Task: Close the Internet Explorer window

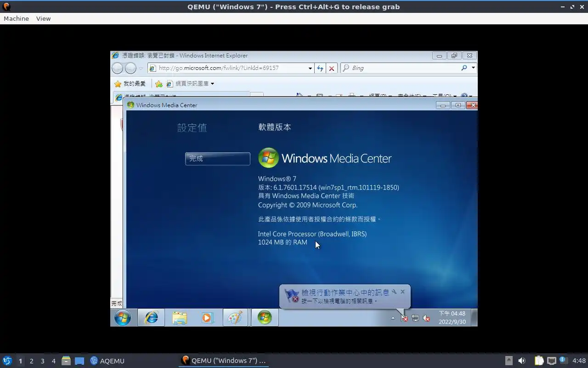Action: 469,56
